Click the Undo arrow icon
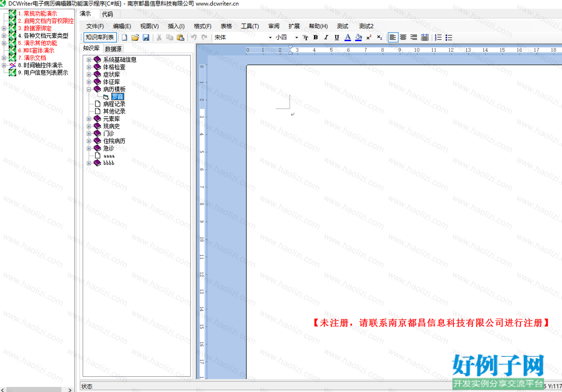The width and height of the screenshot is (562, 392). click(x=194, y=37)
